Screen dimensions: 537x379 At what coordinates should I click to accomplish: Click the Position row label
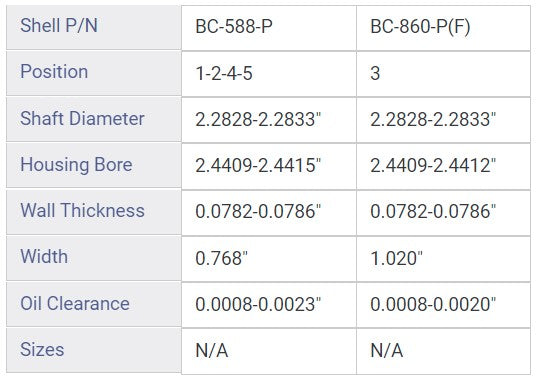point(93,73)
